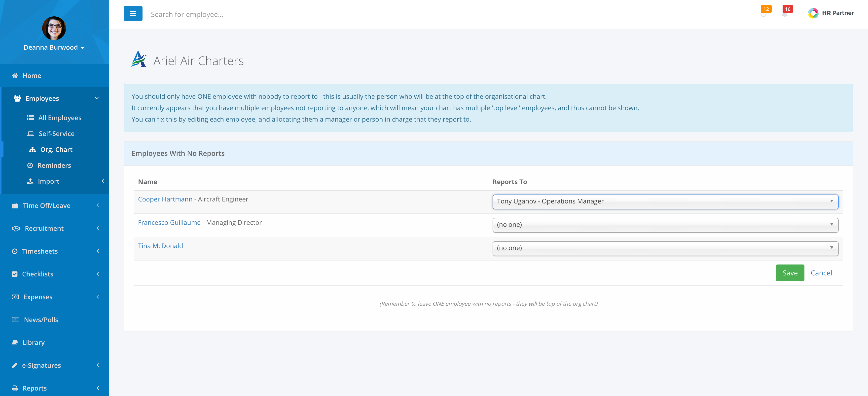Click the Org. Chart hierarchy icon
Image resolution: width=868 pixels, height=396 pixels.
32,150
